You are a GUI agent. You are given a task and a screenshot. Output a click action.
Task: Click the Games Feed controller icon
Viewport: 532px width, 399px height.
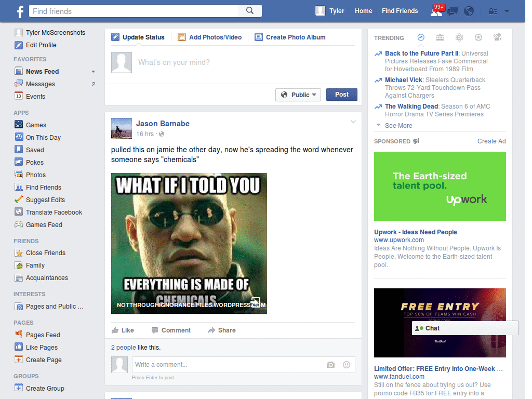[x=19, y=224]
